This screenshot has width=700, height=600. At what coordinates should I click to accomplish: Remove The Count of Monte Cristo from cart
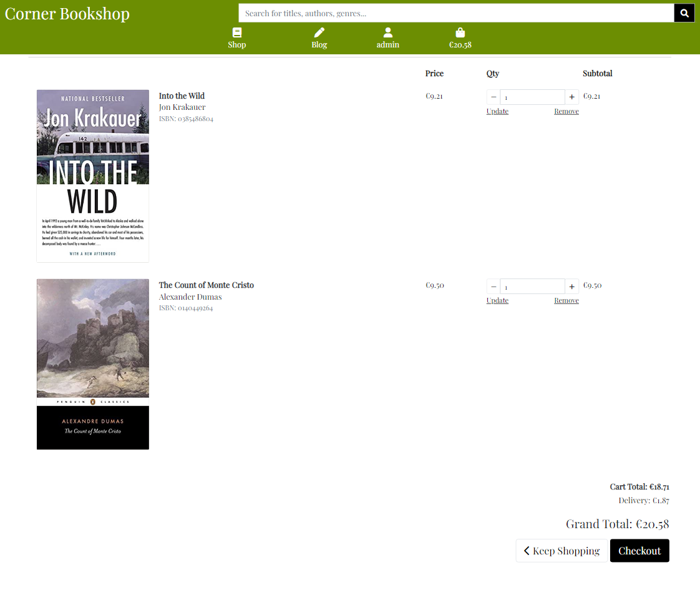(x=566, y=301)
